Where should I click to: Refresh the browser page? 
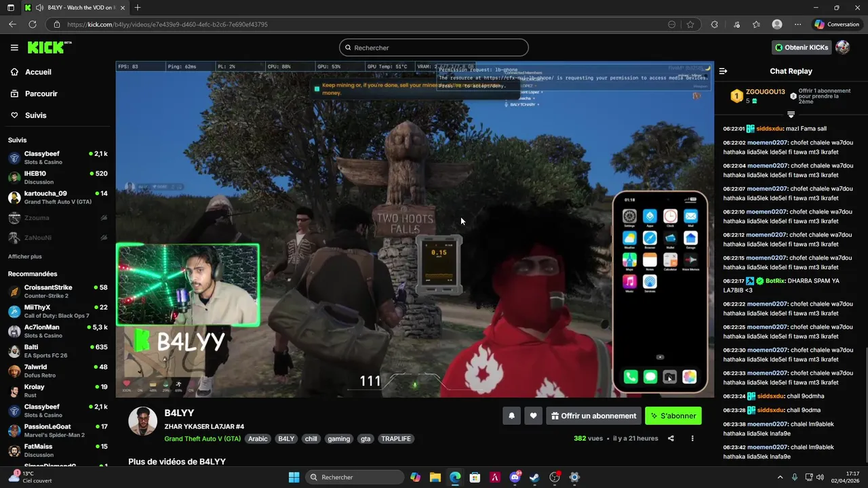point(32,24)
